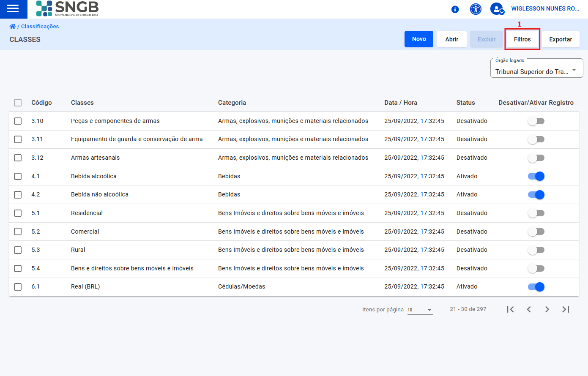Sort by Status column header
588x376 pixels.
click(466, 103)
